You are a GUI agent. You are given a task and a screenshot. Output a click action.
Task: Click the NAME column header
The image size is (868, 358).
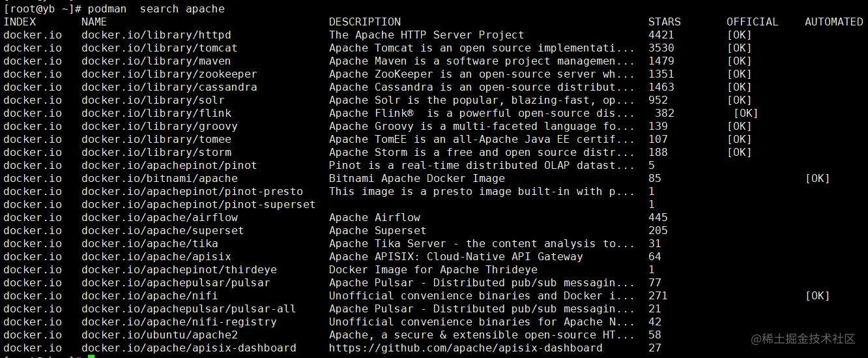click(94, 22)
